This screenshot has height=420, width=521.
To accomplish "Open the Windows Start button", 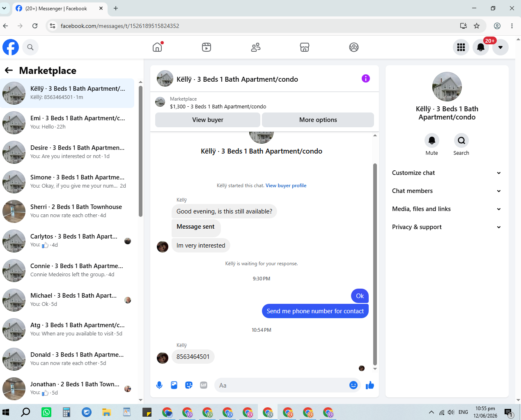I will click(6, 412).
